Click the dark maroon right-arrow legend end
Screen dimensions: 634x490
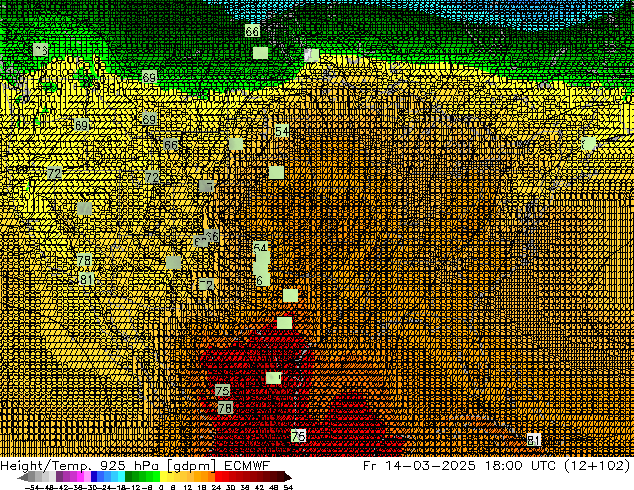coord(288,477)
